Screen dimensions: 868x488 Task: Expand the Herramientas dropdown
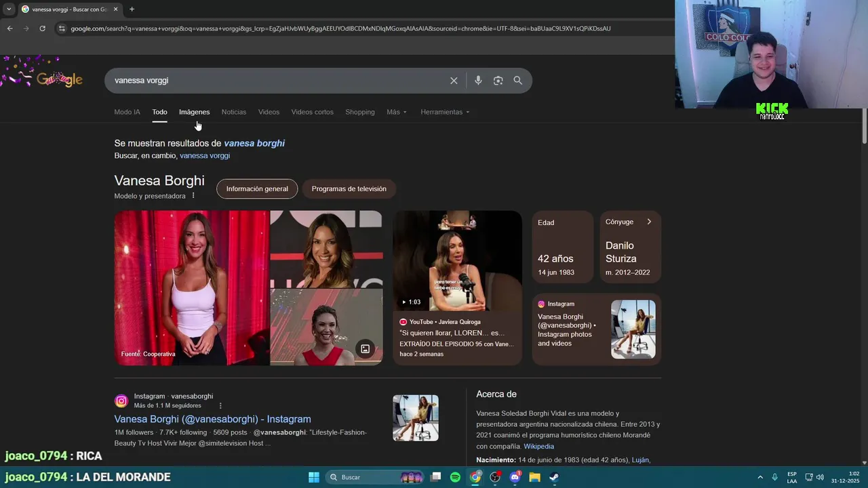coord(445,112)
